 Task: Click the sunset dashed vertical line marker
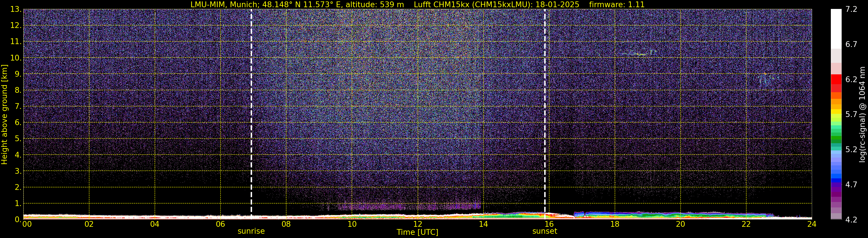[x=545, y=114]
